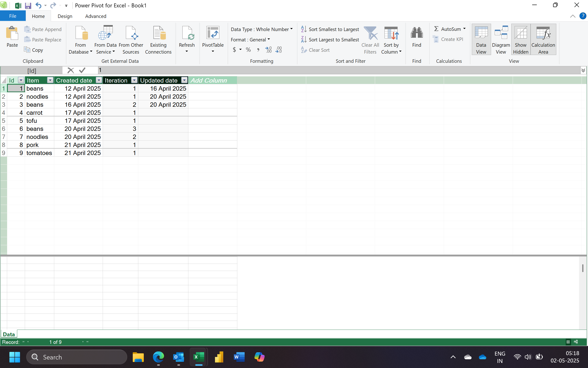Open Microsoft Edge from taskbar
The height and width of the screenshot is (368, 588).
click(x=158, y=357)
